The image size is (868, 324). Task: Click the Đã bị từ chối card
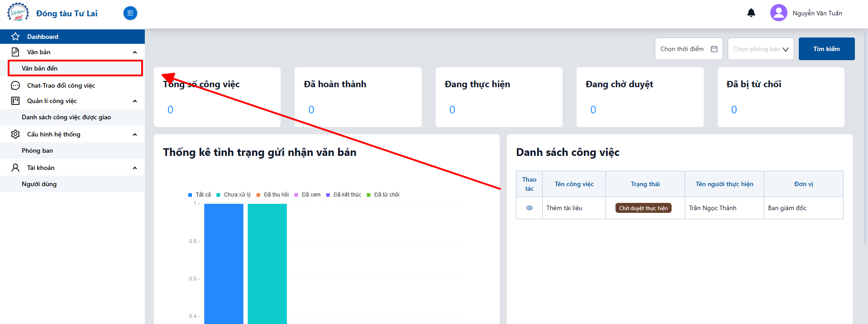[x=781, y=97]
